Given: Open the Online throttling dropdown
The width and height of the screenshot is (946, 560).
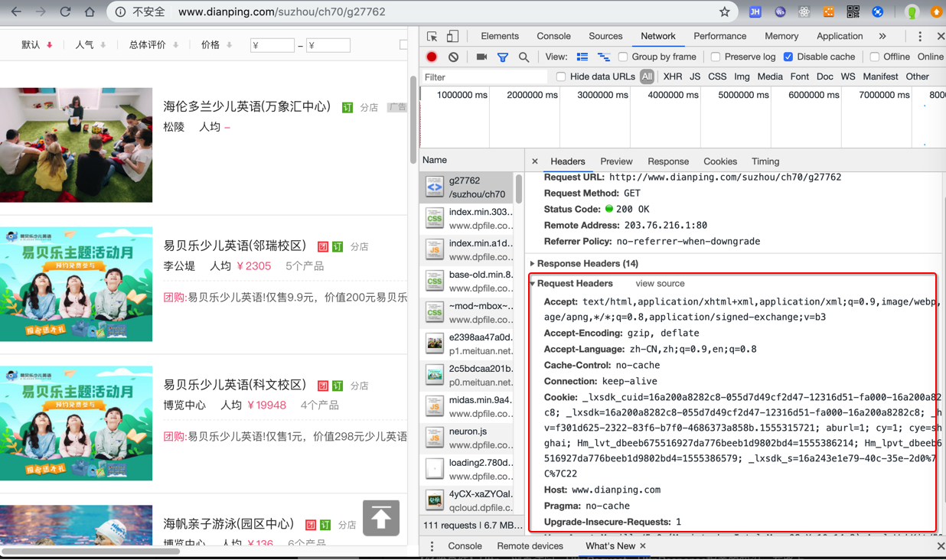Looking at the screenshot, I should point(931,57).
